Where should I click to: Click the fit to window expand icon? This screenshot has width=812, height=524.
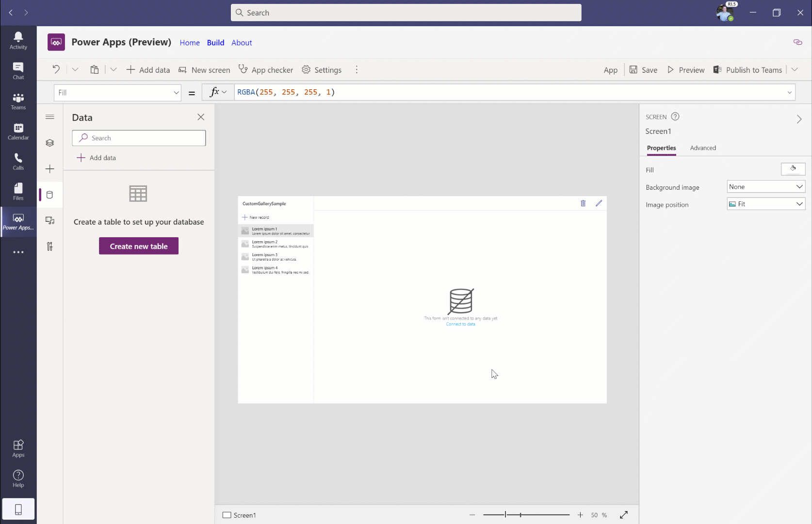pos(624,515)
